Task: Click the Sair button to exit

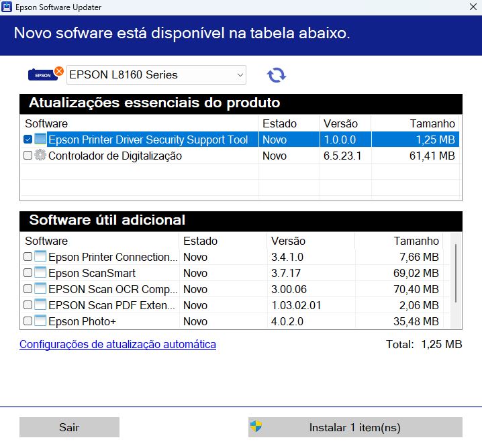Action: click(x=69, y=427)
